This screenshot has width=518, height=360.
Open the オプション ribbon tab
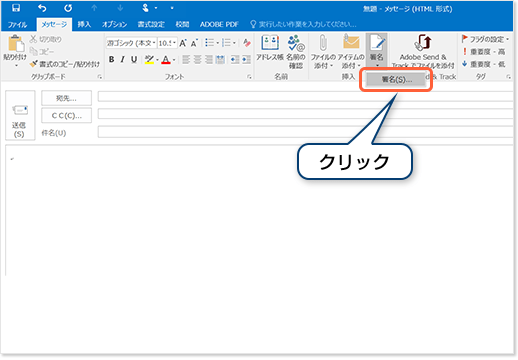(x=114, y=24)
